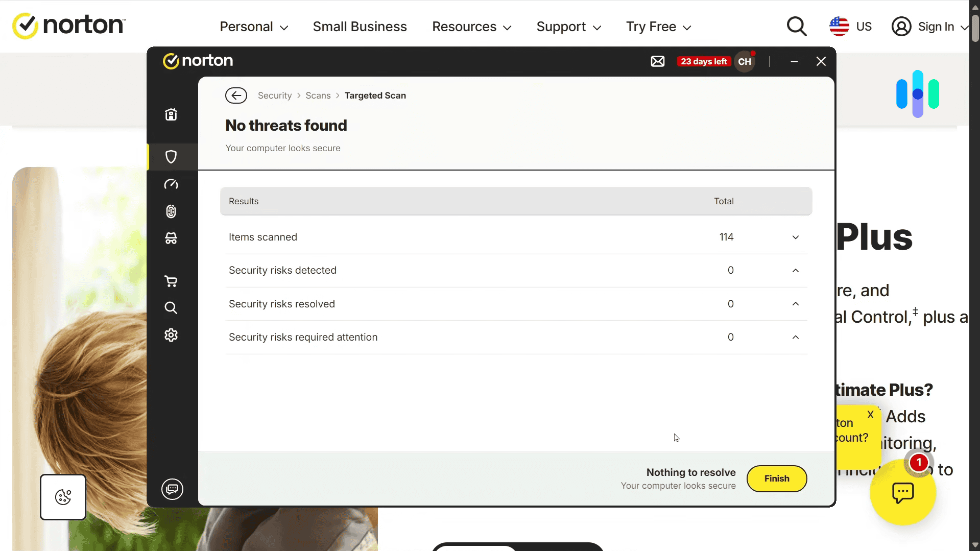Image resolution: width=980 pixels, height=551 pixels.
Task: Open the Privacy fingerprint sidebar icon
Action: (171, 211)
